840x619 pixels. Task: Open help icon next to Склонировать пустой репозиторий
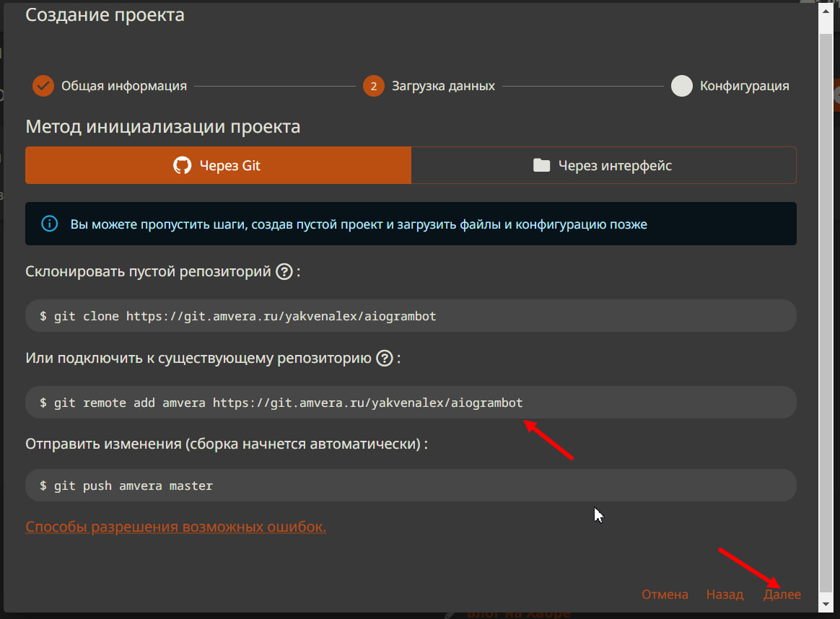click(x=285, y=272)
